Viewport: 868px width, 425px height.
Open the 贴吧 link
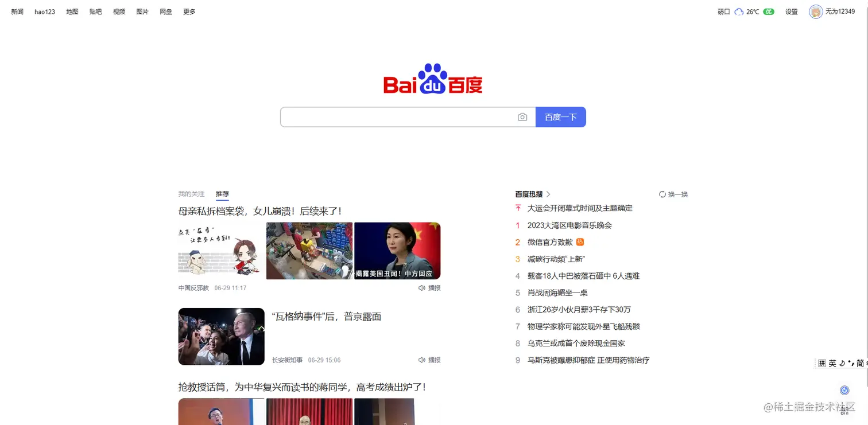coord(96,11)
